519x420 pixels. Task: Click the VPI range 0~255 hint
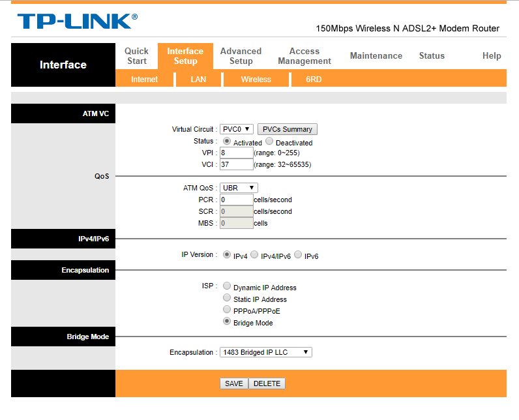tap(276, 153)
